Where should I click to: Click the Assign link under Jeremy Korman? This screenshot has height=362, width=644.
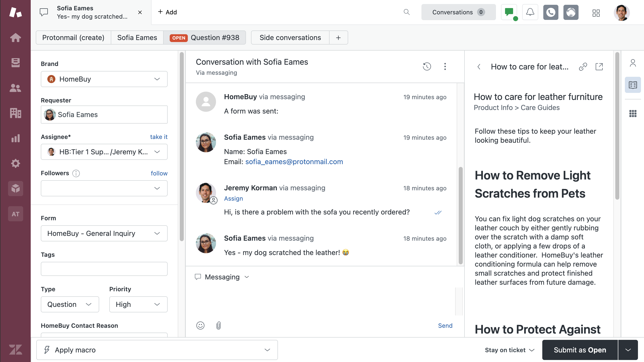pos(233,199)
